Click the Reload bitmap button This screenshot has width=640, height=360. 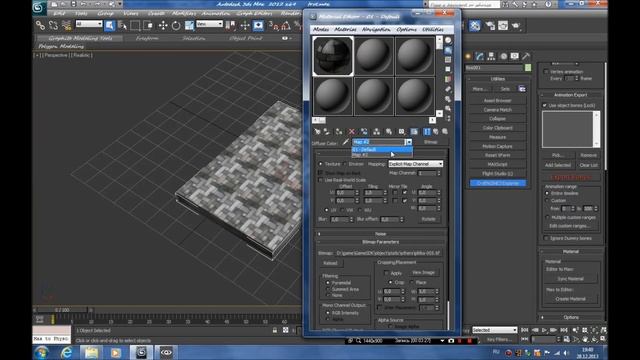(x=330, y=263)
